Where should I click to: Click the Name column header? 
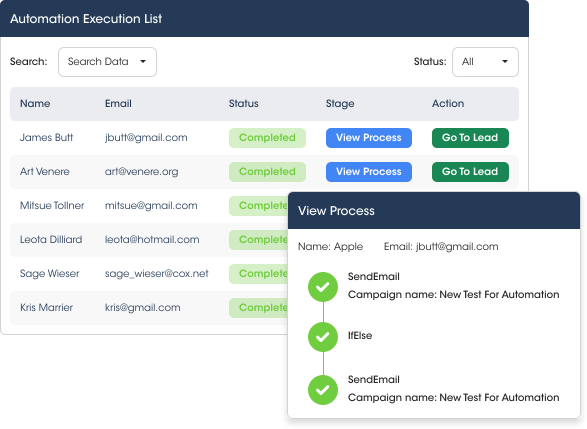(x=35, y=104)
